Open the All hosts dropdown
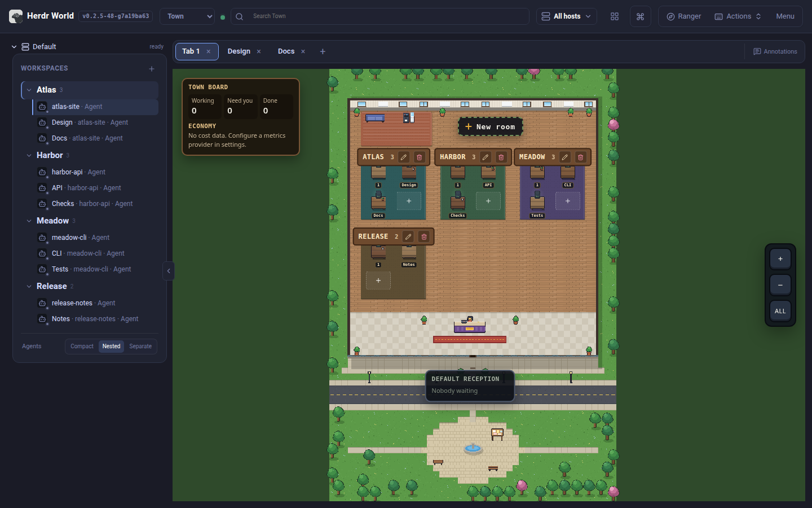Viewport: 812px width, 508px height. coord(567,16)
